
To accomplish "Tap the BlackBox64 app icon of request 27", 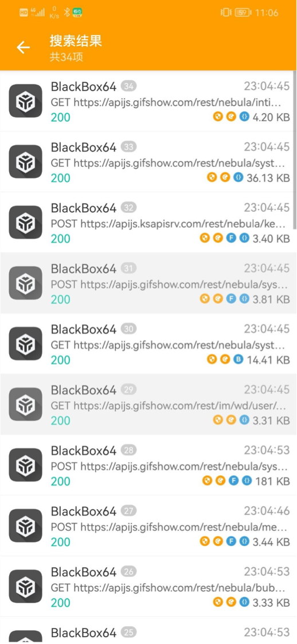I will tap(25, 525).
